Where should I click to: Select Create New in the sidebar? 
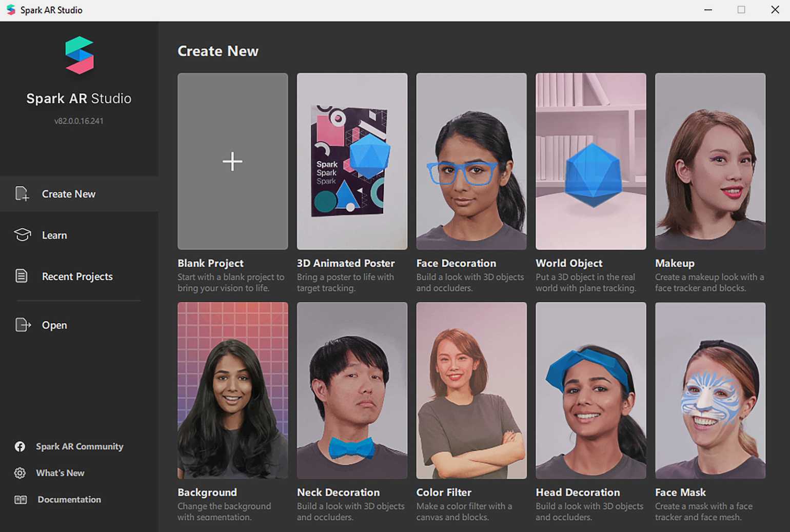click(x=79, y=194)
